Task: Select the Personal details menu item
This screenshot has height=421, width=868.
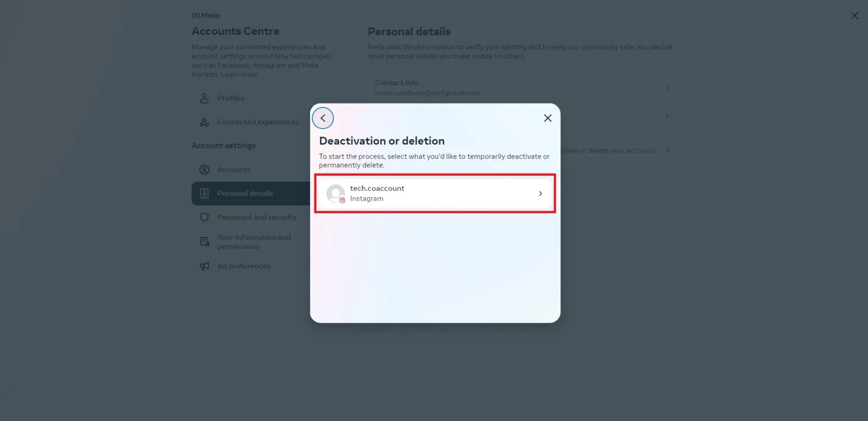Action: pyautogui.click(x=245, y=194)
